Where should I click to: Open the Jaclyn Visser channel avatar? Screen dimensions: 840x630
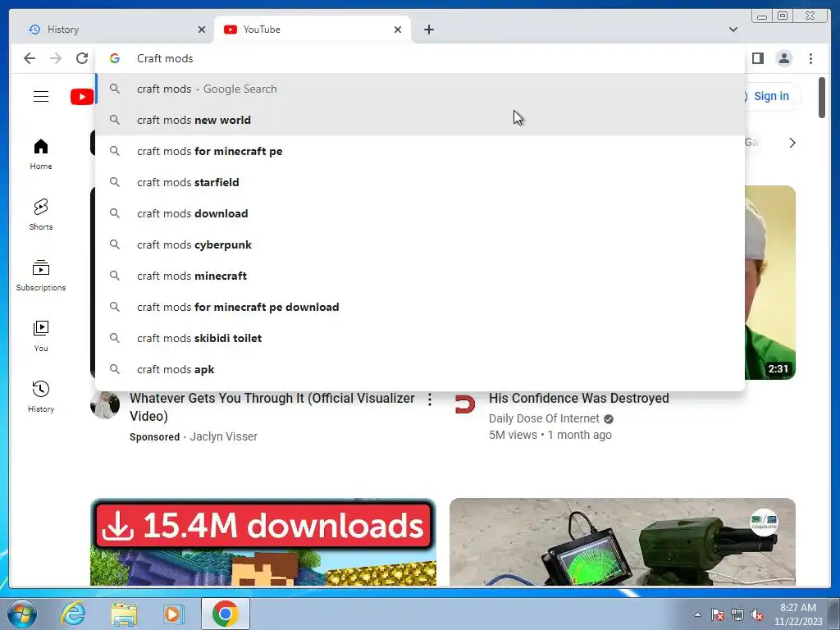[105, 404]
